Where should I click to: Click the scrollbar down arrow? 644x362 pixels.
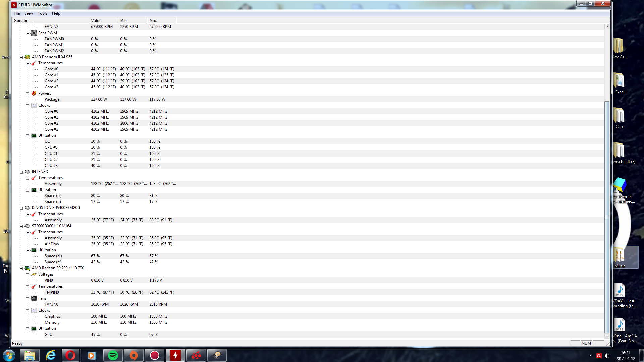pyautogui.click(x=607, y=336)
